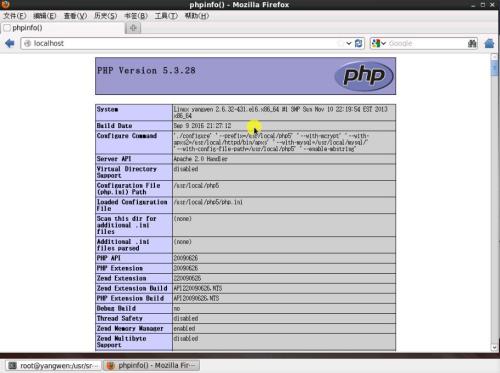The height and width of the screenshot is (373, 500).
Task: Click the PHP logo image
Action: 364,76
